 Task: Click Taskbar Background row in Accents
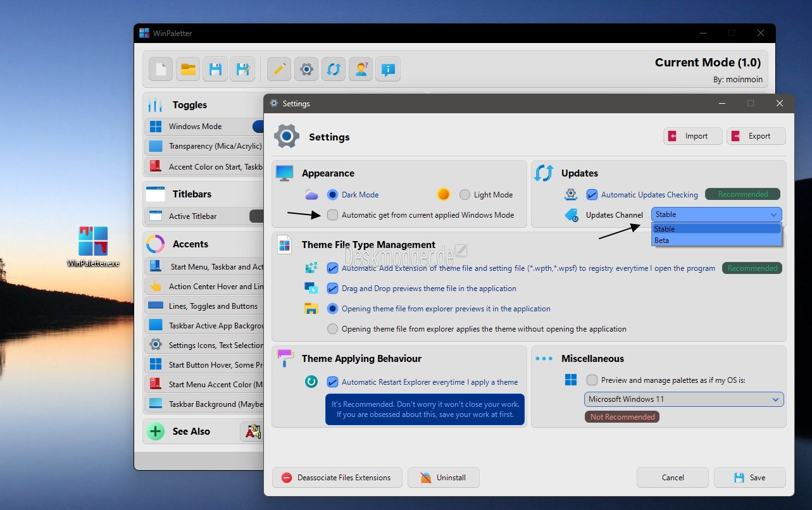204,404
